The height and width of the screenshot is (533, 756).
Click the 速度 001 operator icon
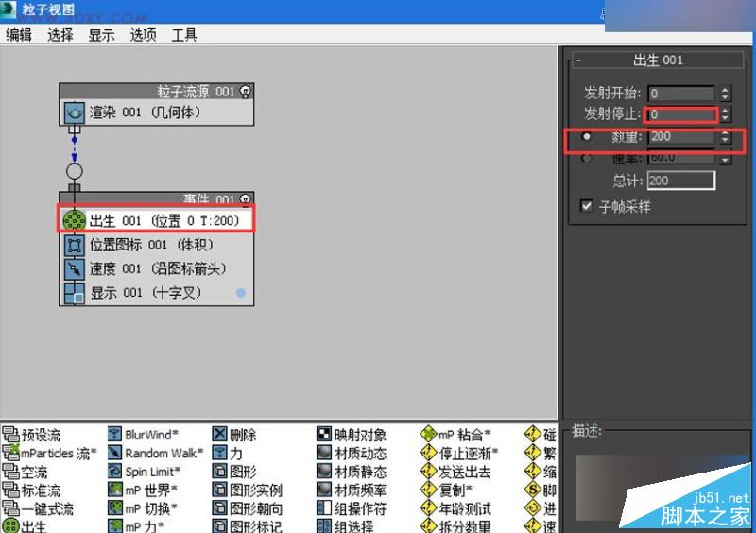click(x=75, y=268)
